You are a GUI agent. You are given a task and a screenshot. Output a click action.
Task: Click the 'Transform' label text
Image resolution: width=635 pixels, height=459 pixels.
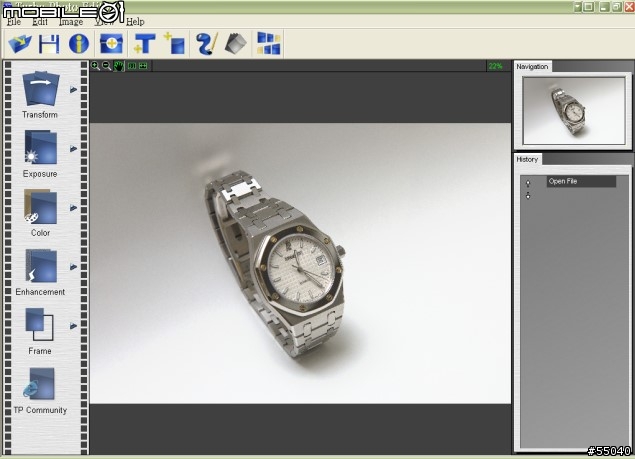40,115
